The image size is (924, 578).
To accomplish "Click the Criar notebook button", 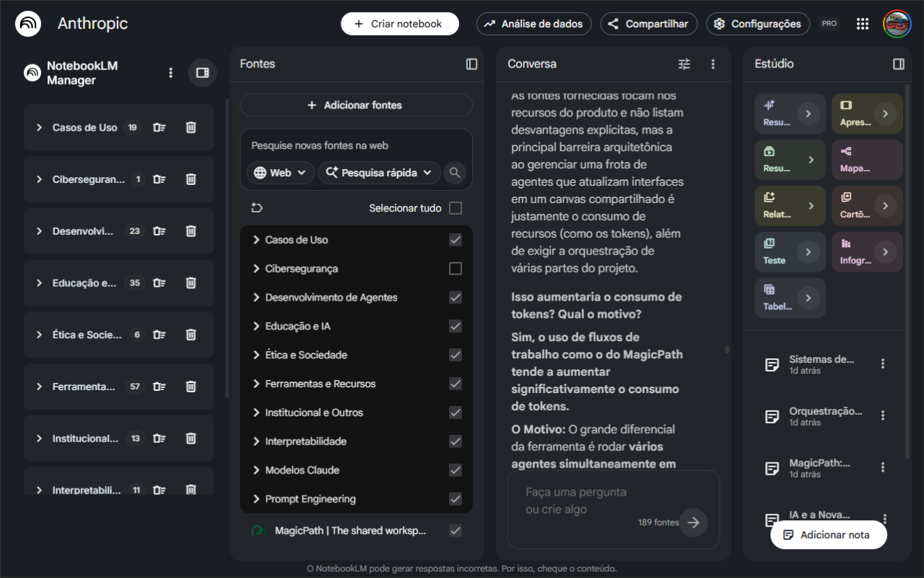I will coord(400,24).
